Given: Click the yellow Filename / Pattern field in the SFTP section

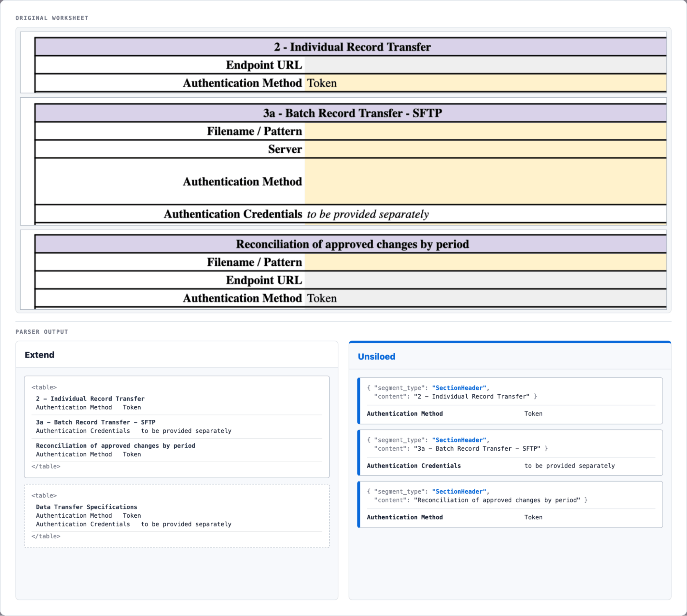Looking at the screenshot, I should coord(485,131).
